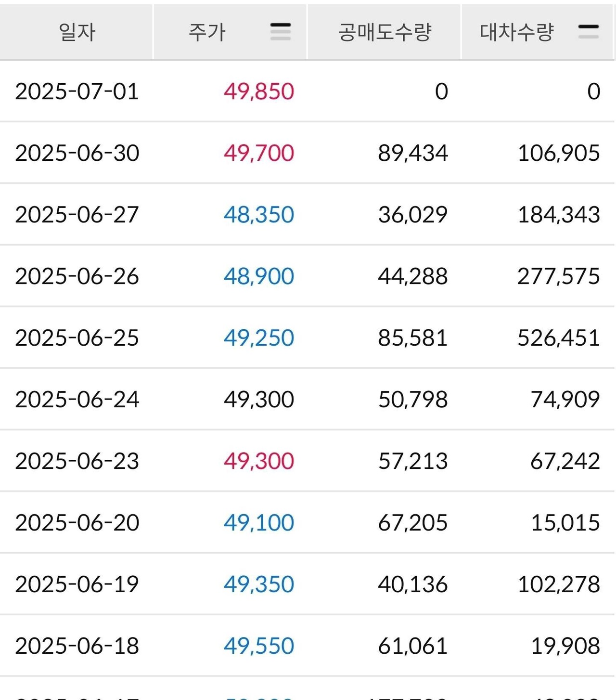Viewport: 616px width, 700px height.
Task: Click the 2025-06-26 date cell
Action: click(77, 276)
